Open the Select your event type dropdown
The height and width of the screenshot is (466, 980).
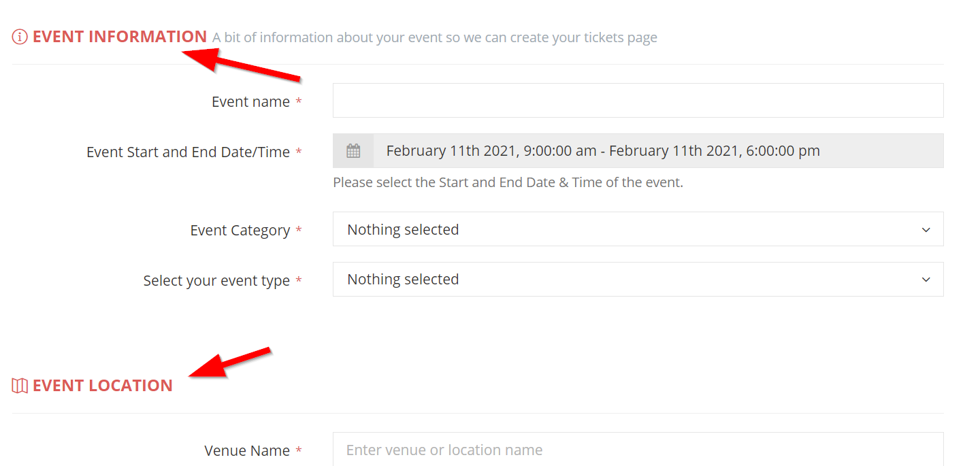point(637,280)
